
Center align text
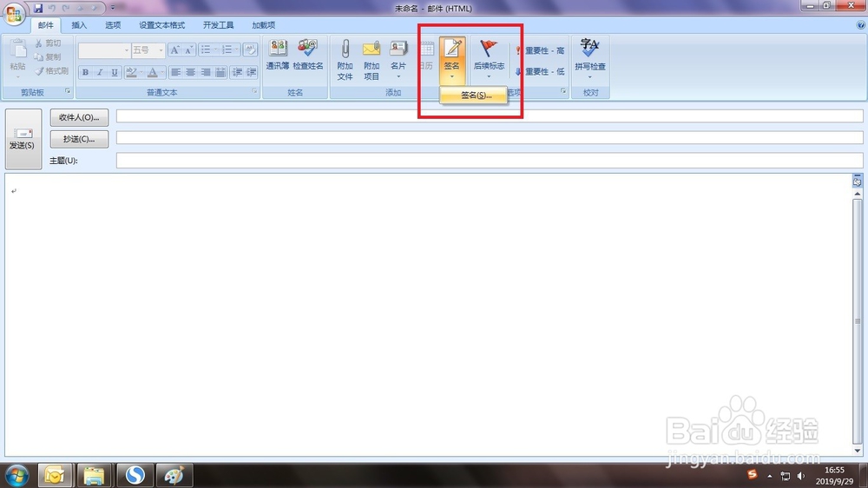(x=190, y=72)
